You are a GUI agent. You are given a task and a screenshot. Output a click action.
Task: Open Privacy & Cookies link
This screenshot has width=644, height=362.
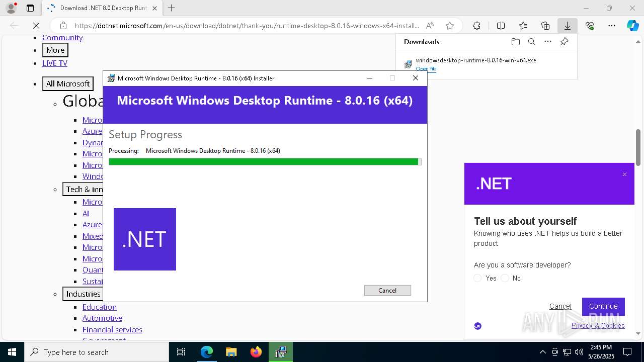598,325
